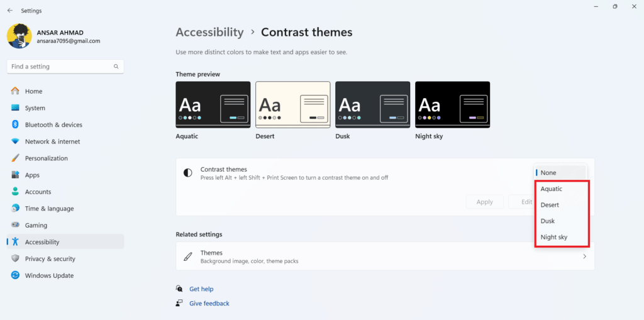Open Windows Update sync icon
The height and width of the screenshot is (320, 644).
pos(15,275)
